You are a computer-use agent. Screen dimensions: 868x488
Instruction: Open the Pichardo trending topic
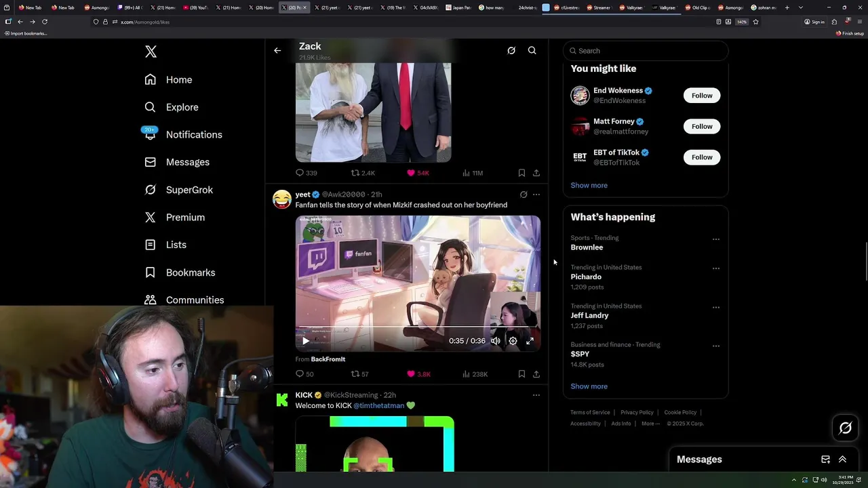tap(586, 277)
